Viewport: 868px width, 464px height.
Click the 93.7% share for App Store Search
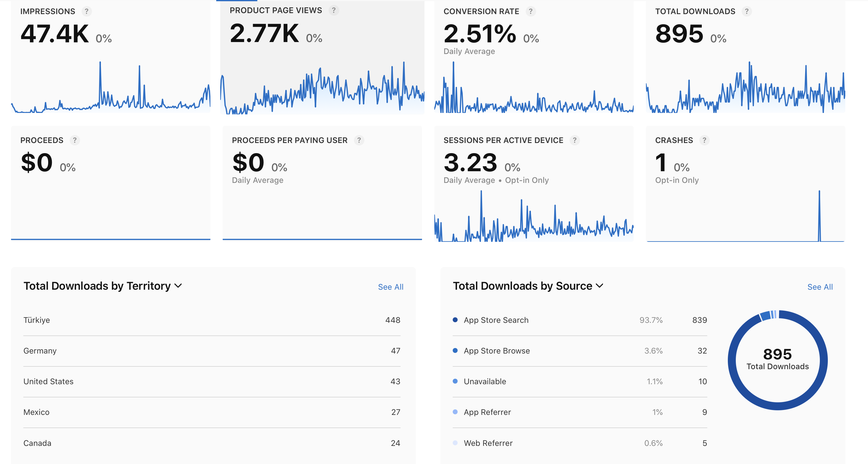coord(651,320)
